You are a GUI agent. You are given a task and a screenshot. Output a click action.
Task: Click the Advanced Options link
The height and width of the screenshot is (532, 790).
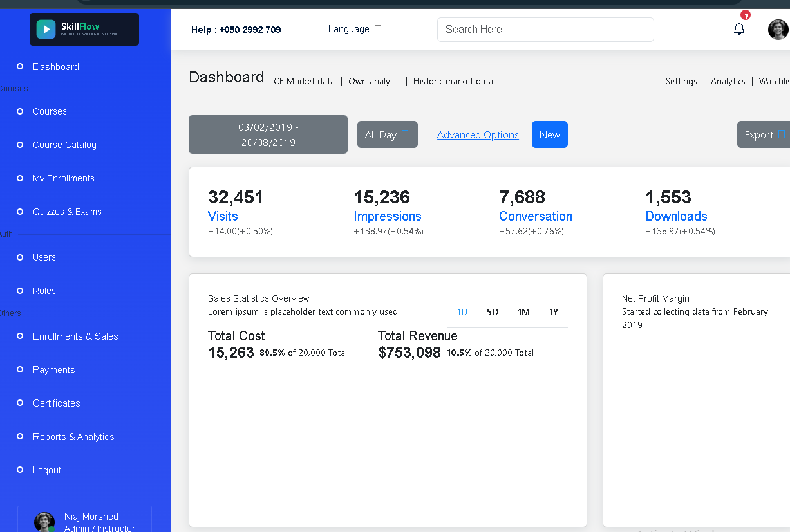478,134
